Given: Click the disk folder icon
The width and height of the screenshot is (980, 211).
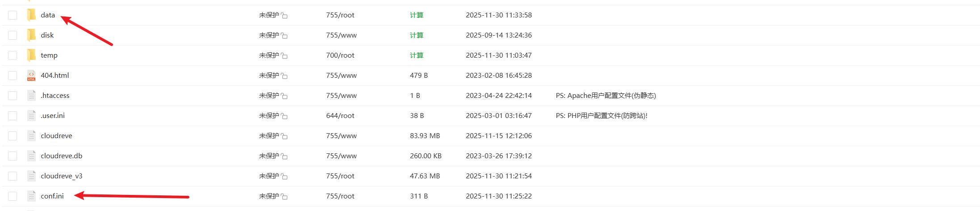Looking at the screenshot, I should [x=31, y=35].
